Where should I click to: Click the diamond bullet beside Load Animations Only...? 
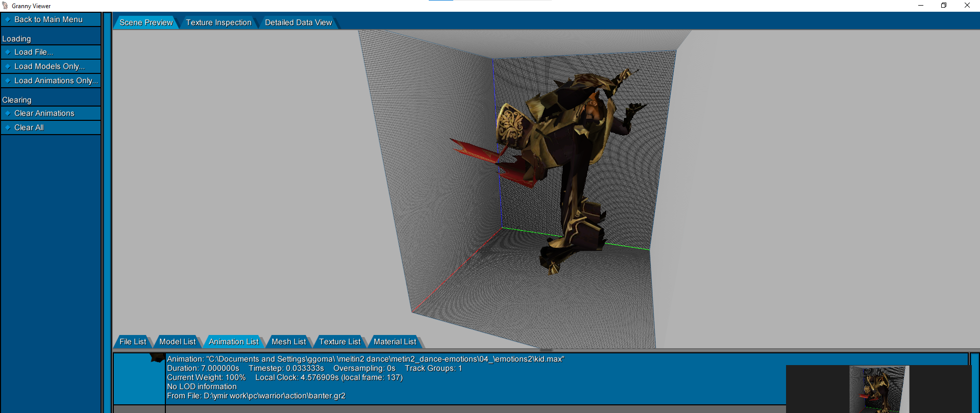8,81
